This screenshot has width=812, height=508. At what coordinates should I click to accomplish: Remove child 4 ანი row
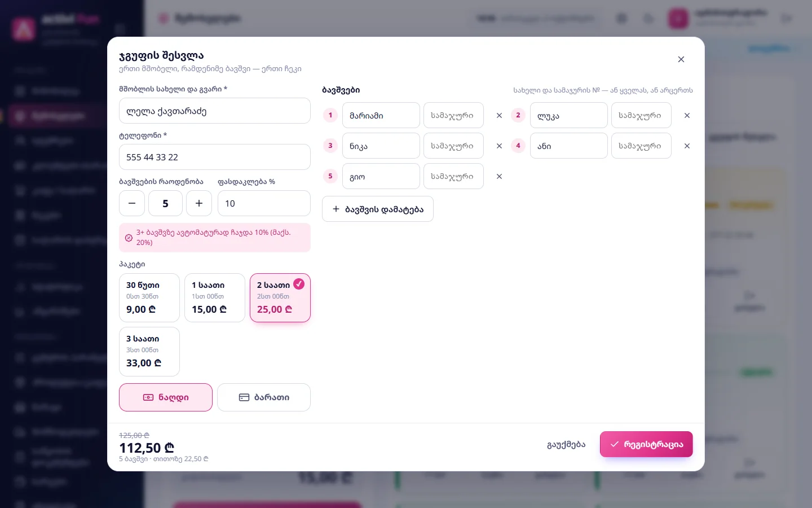(x=687, y=146)
